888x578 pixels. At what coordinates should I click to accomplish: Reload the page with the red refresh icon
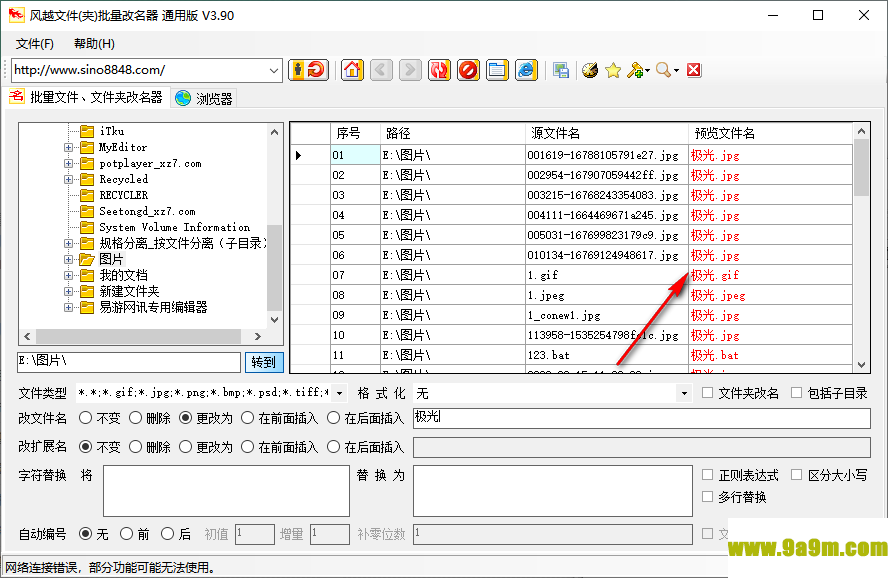(439, 70)
